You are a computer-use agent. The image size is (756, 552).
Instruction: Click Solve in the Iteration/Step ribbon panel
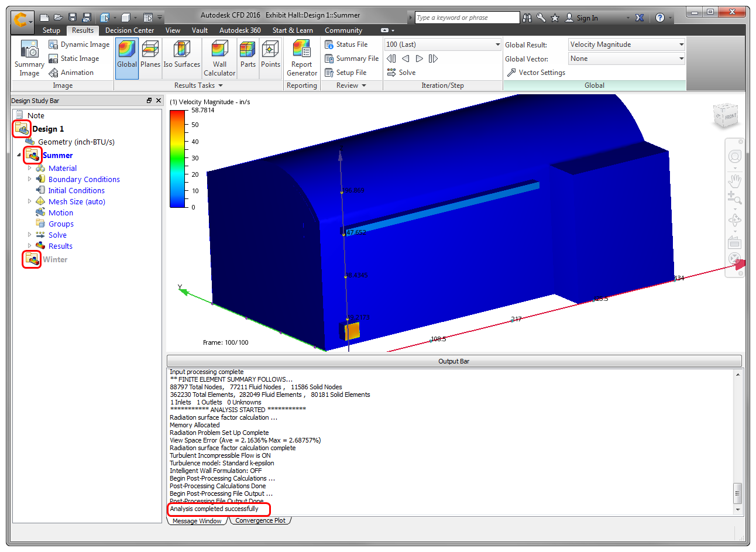[401, 73]
